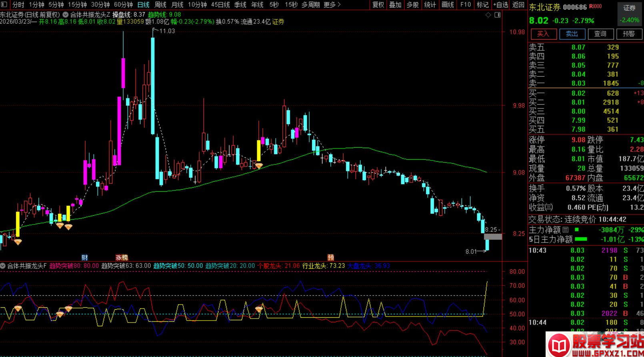644x357 pixels.
Task: Click the 卖出 sell button
Action: [572, 34]
